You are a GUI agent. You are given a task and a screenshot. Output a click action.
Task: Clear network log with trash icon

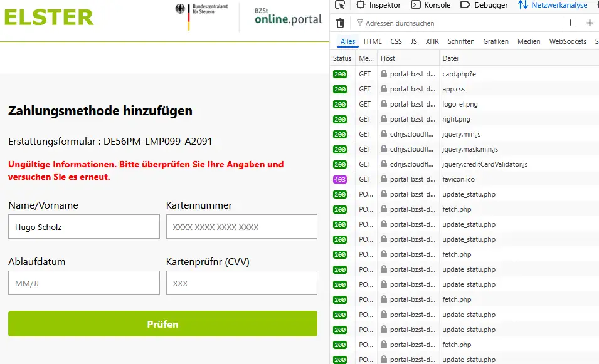340,23
